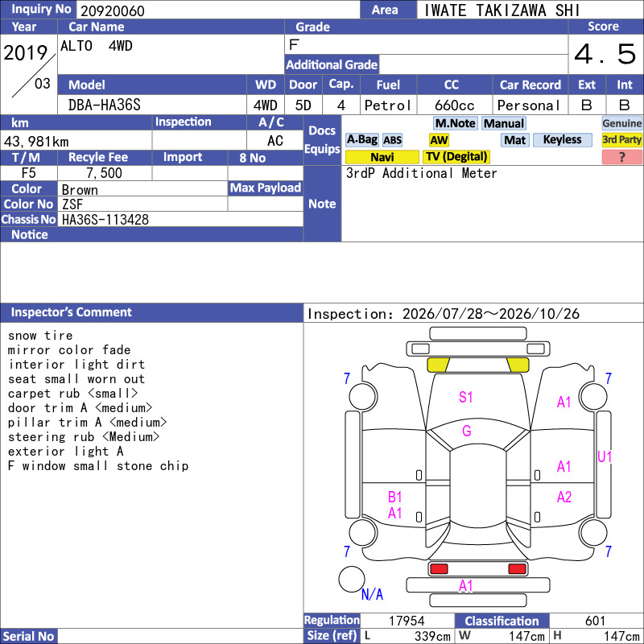Select the yellow Navi badge
This screenshot has height=644, width=644.
[382, 157]
